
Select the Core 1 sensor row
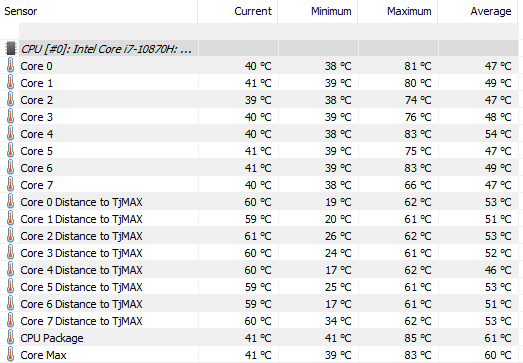pos(262,83)
